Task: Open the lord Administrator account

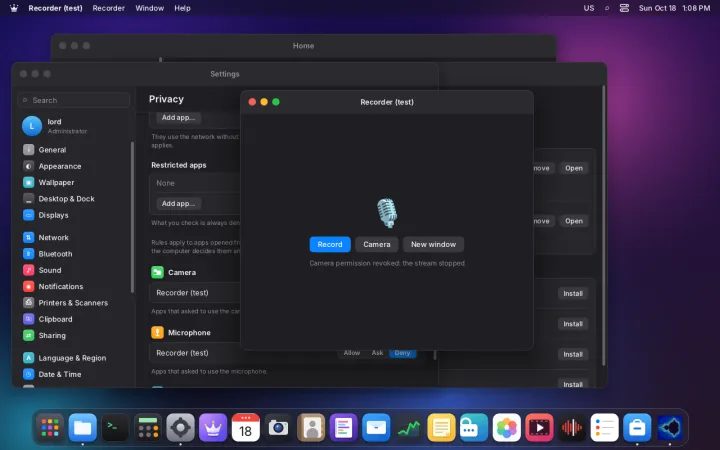Action: pyautogui.click(x=73, y=126)
